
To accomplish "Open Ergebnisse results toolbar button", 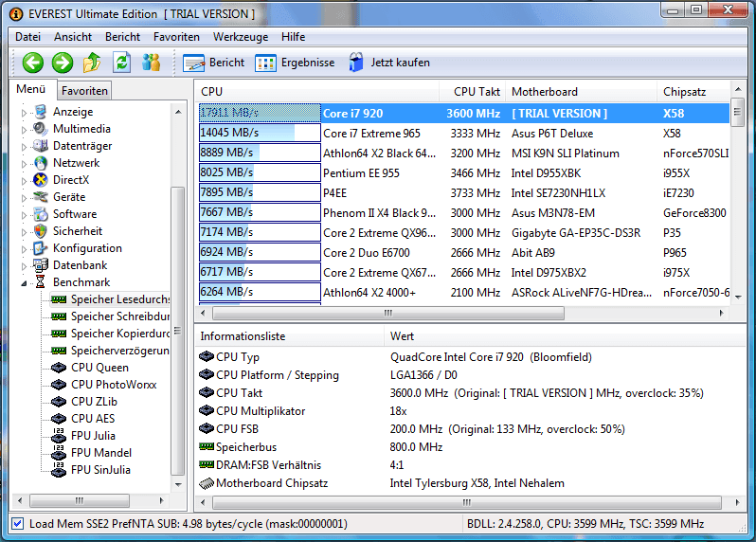I will pos(295,63).
